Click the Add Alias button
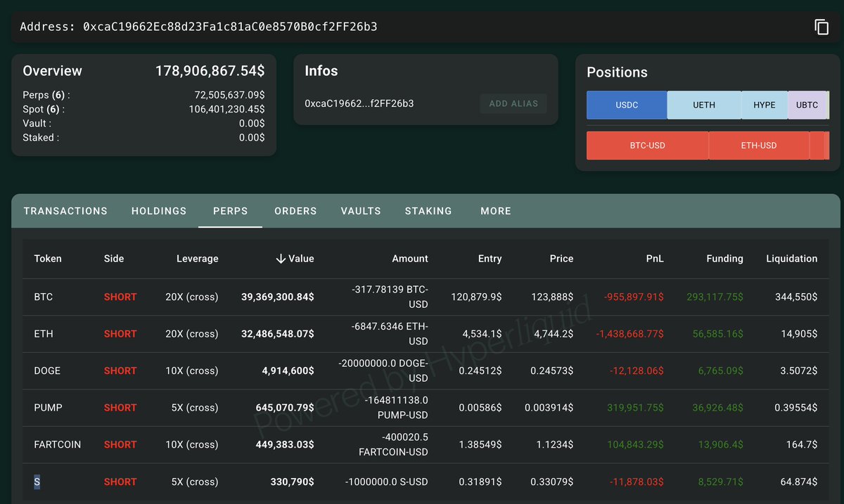 click(513, 103)
